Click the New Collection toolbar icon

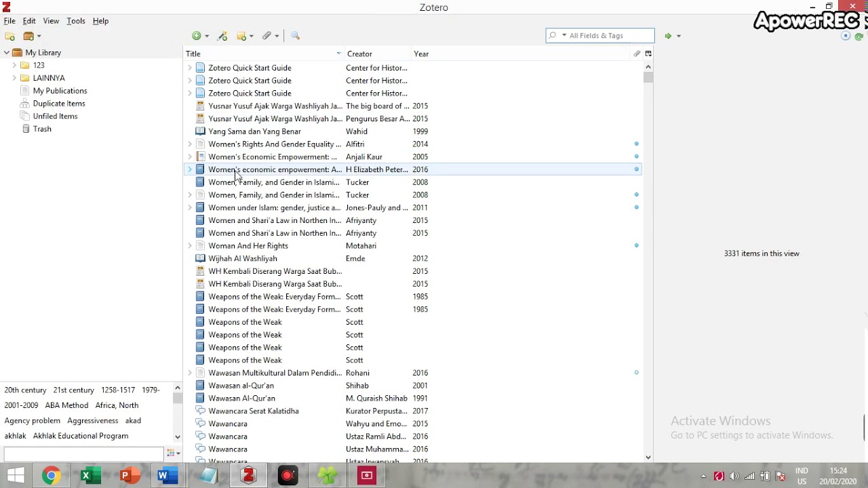[x=9, y=36]
